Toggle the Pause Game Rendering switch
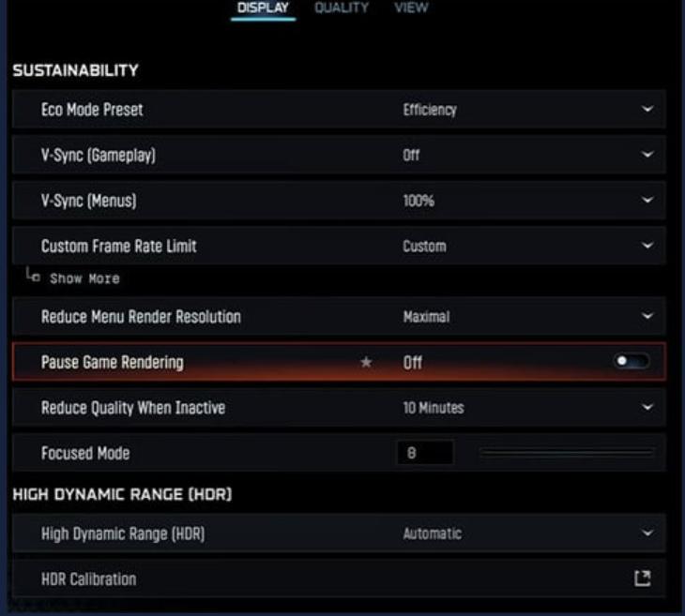Screen dimensions: 685x616 (632, 362)
